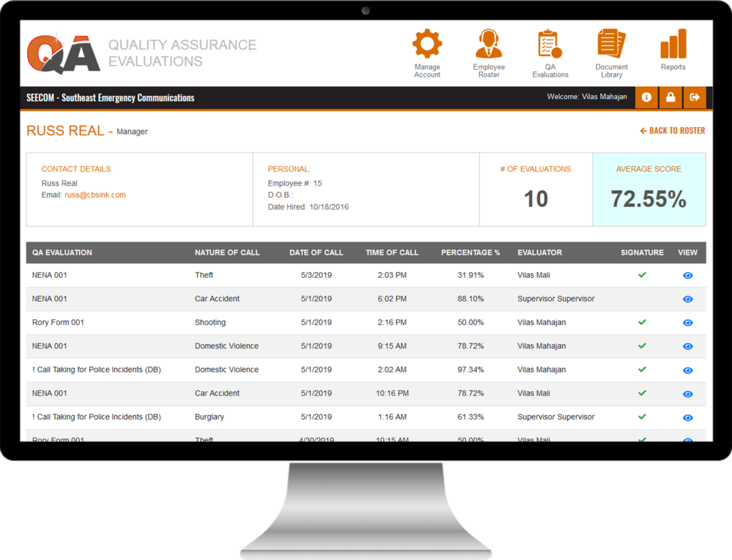732x560 pixels.
Task: View the Theft evaluation from 5/3/2019
Action: (x=687, y=275)
